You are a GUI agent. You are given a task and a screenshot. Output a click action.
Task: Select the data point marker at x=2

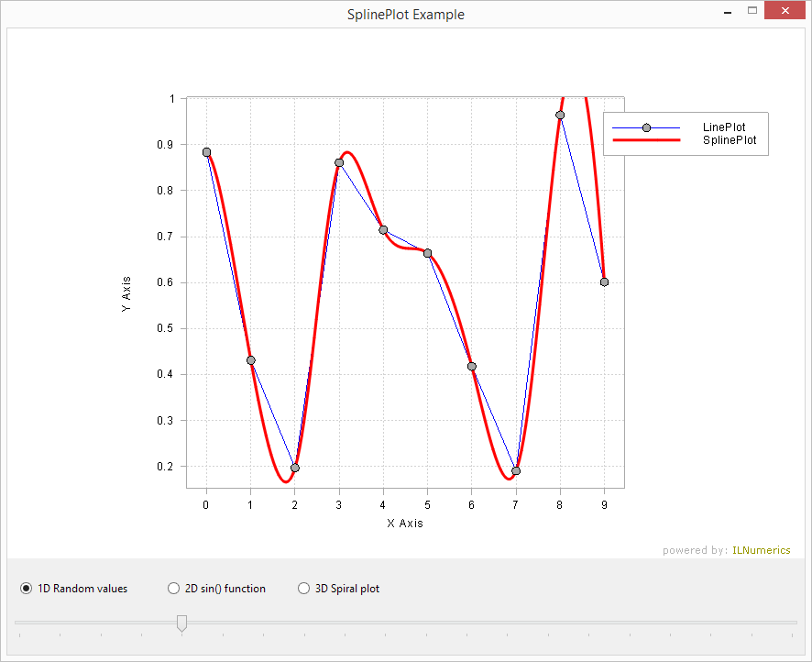click(x=294, y=468)
